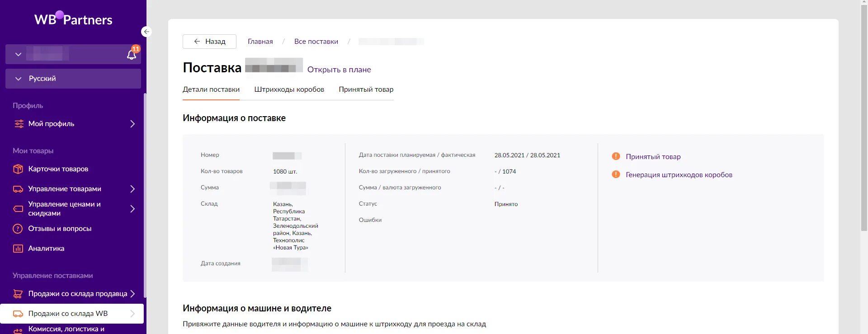The height and width of the screenshot is (334, 868).
Task: Switch to Принятый товар tab
Action: (x=366, y=89)
